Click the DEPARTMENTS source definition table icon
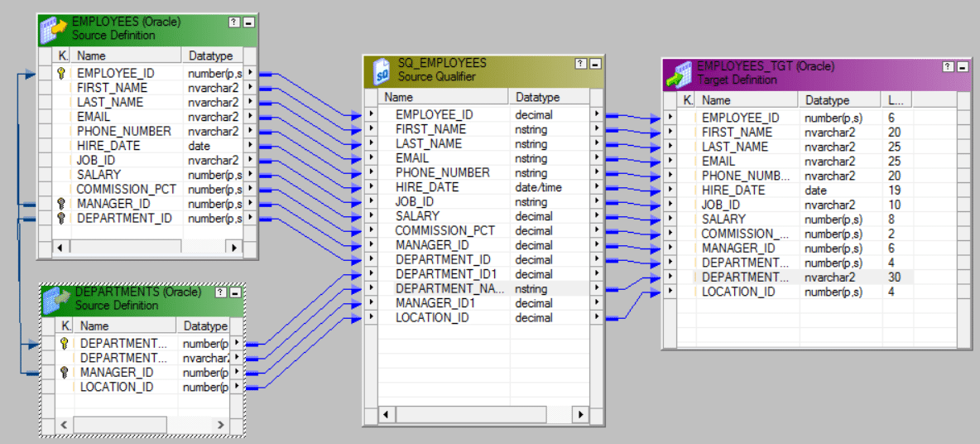The width and height of the screenshot is (980, 444). pyautogui.click(x=57, y=299)
